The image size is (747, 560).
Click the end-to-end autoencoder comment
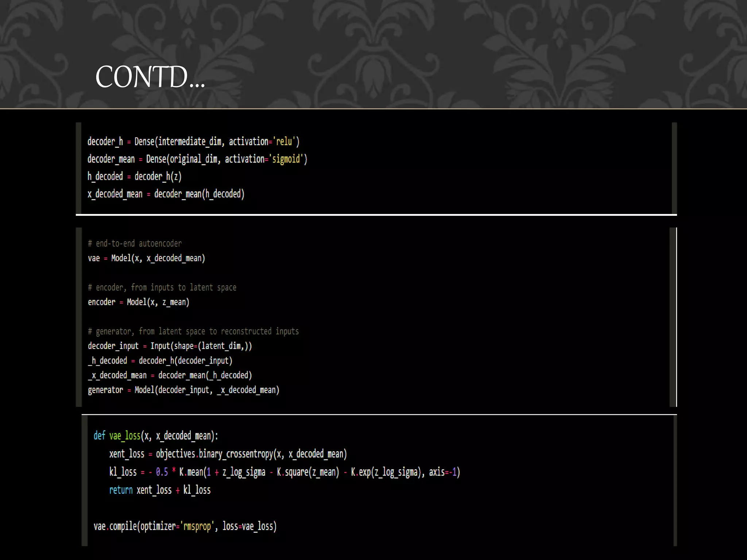pos(135,244)
